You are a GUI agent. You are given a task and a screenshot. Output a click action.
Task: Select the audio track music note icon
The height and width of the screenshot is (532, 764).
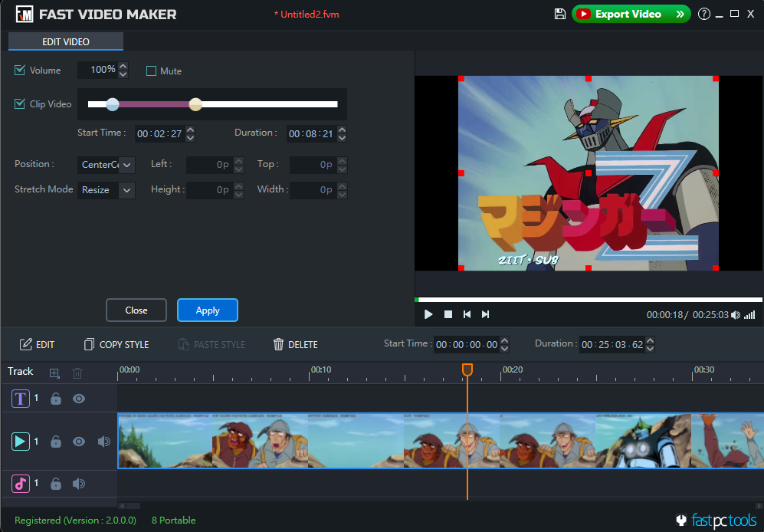pyautogui.click(x=21, y=484)
